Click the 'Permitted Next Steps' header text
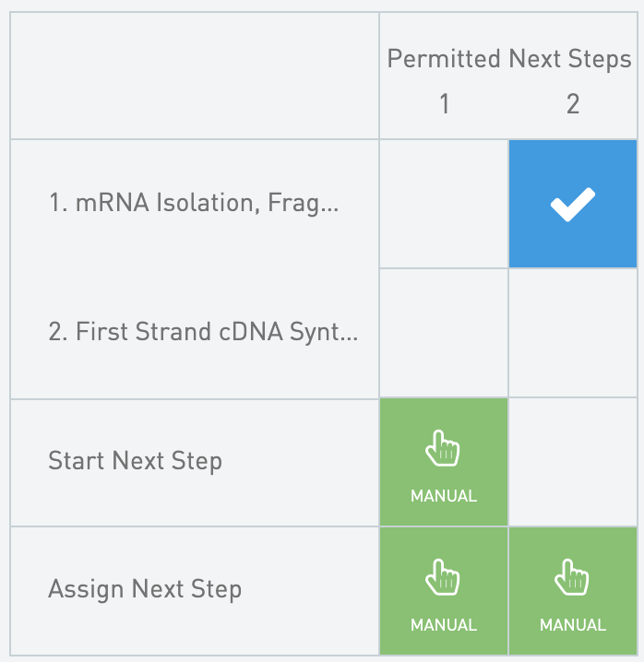644x662 pixels. pyautogui.click(x=508, y=60)
